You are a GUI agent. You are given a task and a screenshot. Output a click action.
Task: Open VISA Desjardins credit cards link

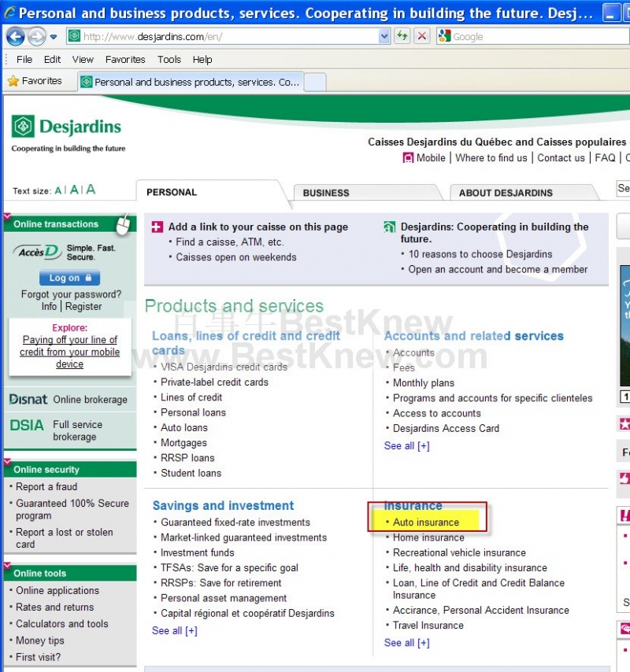coord(224,367)
